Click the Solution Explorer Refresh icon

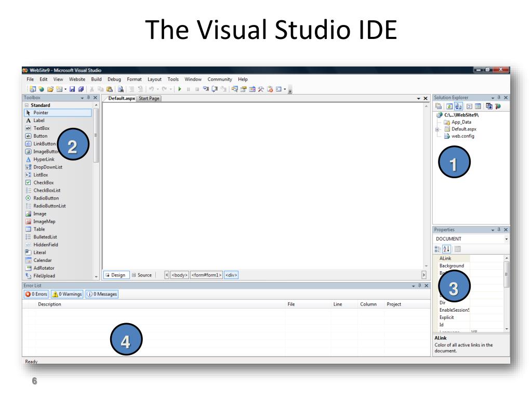(x=449, y=106)
